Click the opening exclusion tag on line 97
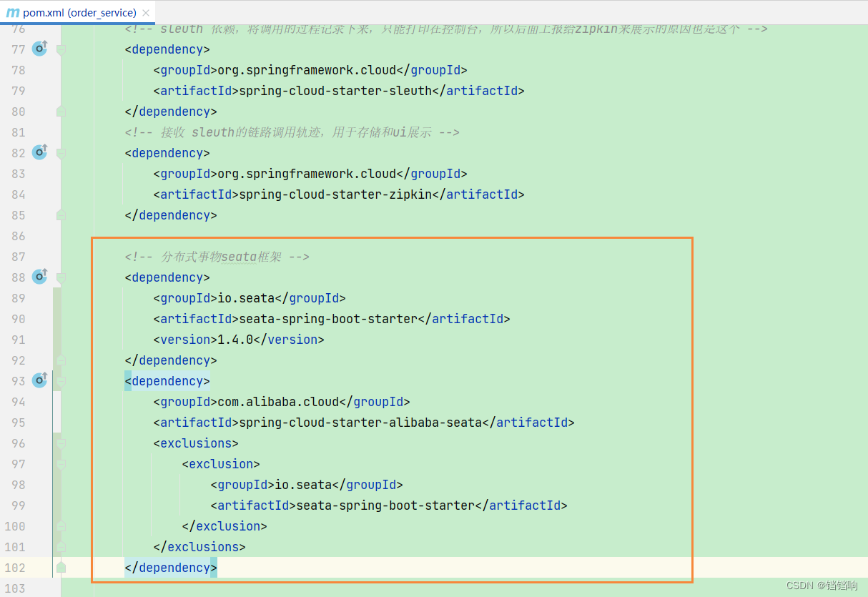Image resolution: width=868 pixels, height=597 pixels. click(x=221, y=464)
